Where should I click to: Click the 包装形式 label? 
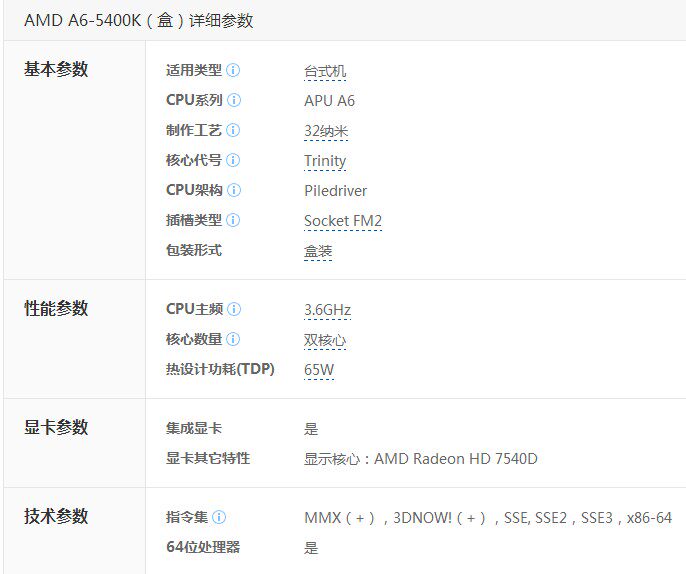(194, 250)
